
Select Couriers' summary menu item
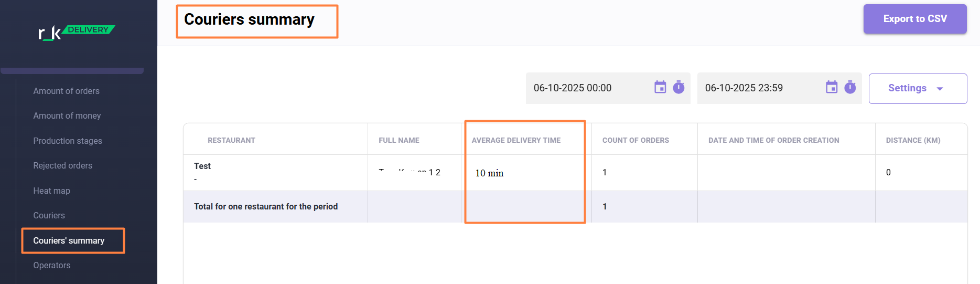click(x=69, y=240)
